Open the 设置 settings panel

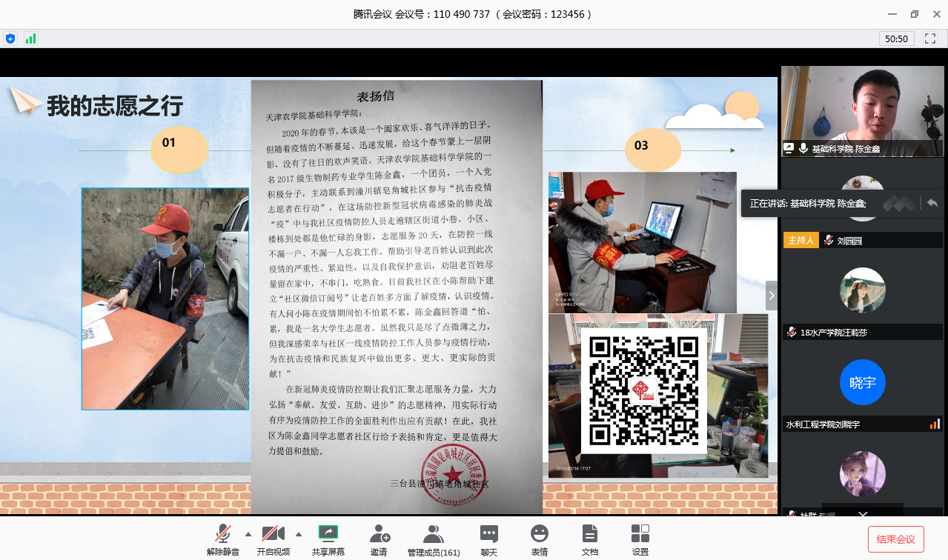pyautogui.click(x=640, y=540)
